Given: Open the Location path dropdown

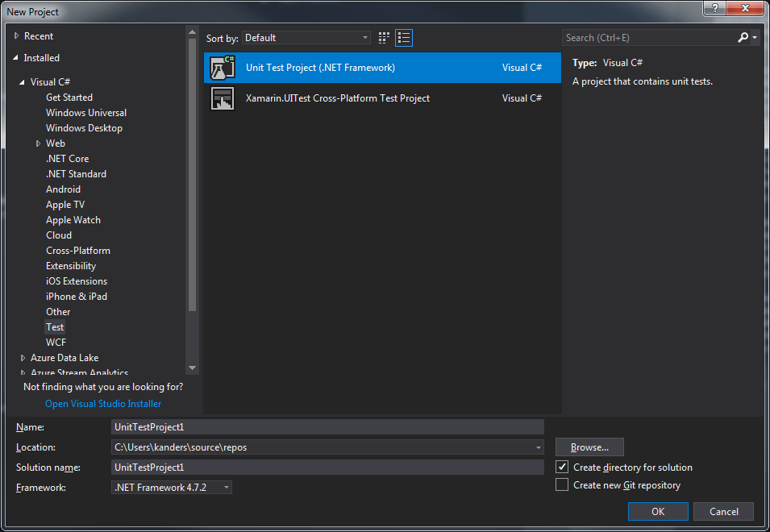Looking at the screenshot, I should [x=538, y=447].
